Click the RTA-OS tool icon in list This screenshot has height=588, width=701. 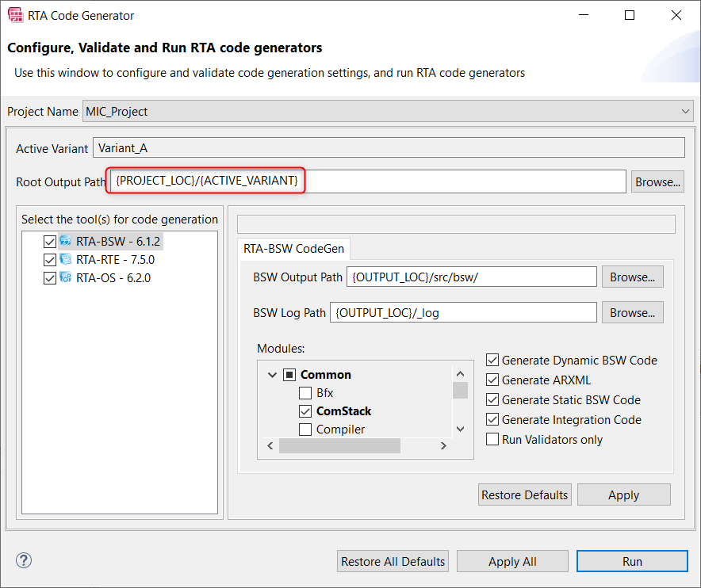65,278
